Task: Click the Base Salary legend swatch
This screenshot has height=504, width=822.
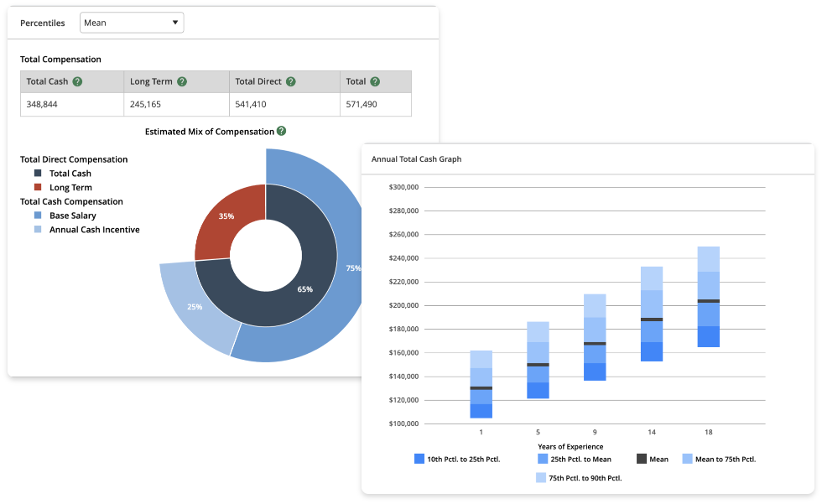Action: pos(38,216)
